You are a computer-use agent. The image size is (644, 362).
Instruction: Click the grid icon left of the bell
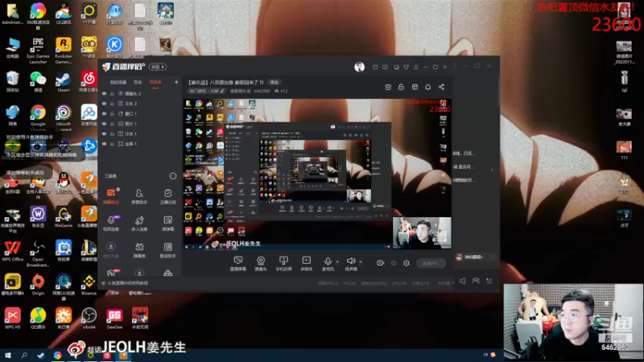click(415, 87)
